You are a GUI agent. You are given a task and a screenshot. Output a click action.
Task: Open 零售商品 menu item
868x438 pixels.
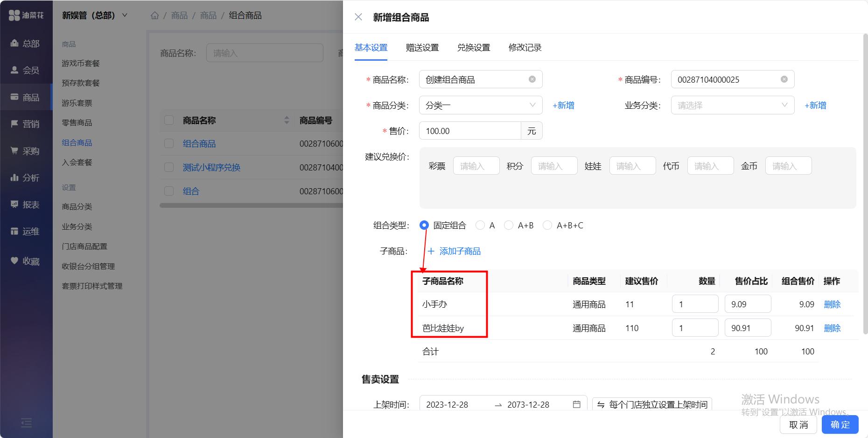click(77, 122)
